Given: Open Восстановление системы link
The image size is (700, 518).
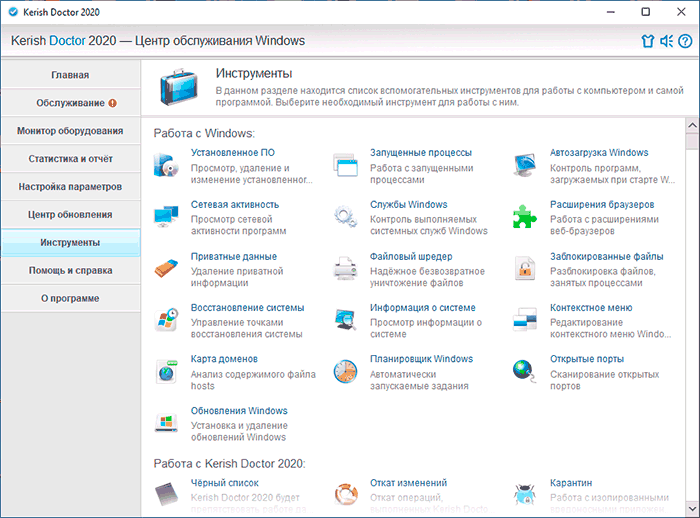Looking at the screenshot, I should pyautogui.click(x=247, y=308).
